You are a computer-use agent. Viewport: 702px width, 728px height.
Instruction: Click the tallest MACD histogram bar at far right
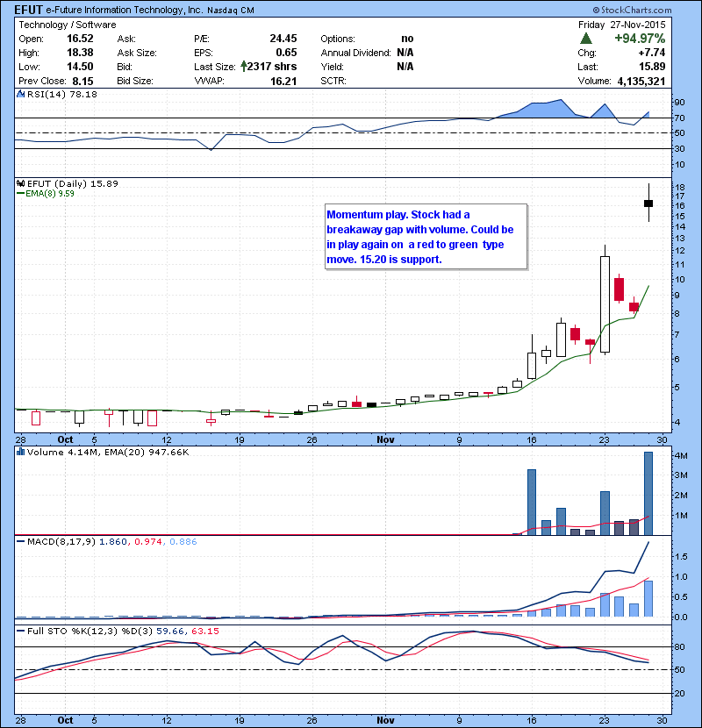coord(648,598)
